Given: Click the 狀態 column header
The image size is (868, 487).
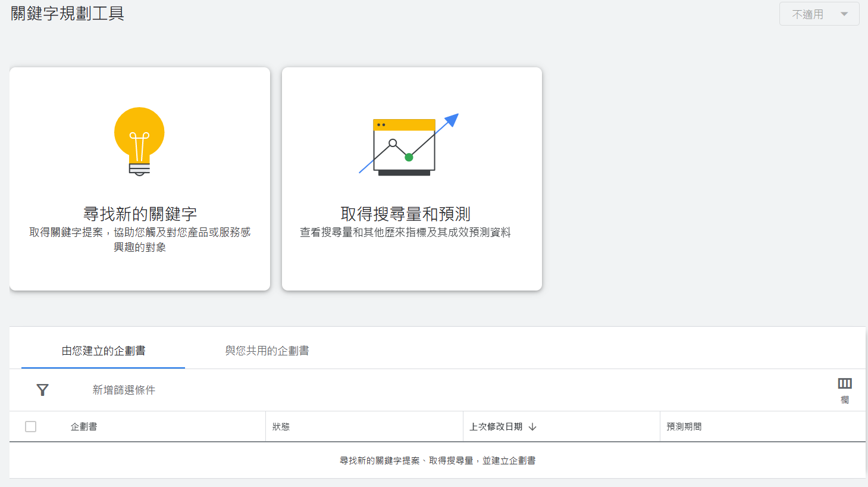Looking at the screenshot, I should (x=281, y=427).
